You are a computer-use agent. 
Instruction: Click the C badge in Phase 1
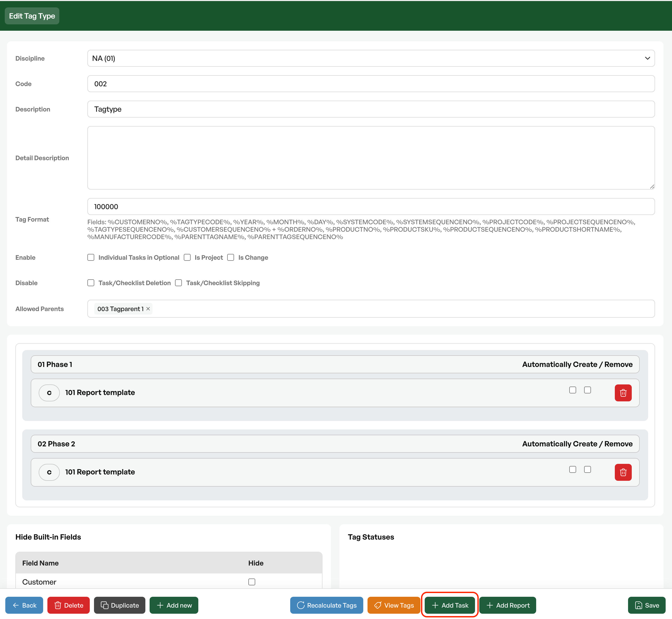(49, 393)
